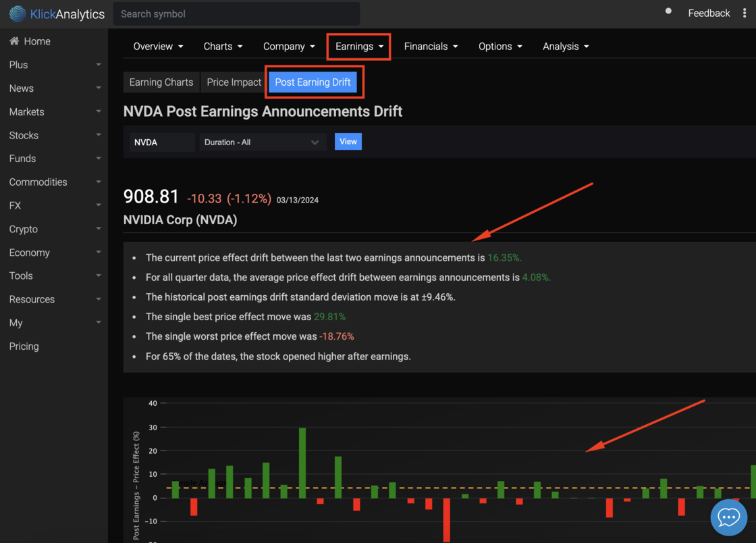Expand the News sidebar section

[54, 88]
